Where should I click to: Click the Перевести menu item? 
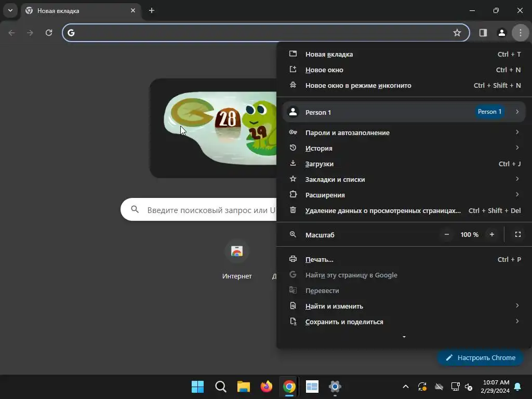pyautogui.click(x=404, y=291)
